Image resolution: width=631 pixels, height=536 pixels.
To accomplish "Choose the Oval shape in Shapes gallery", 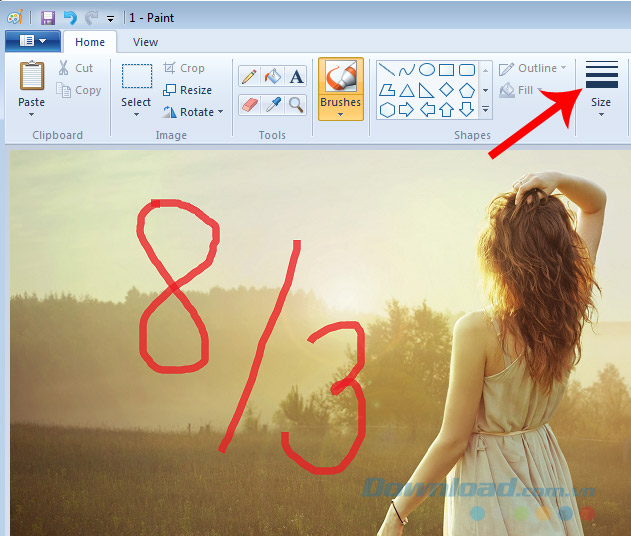I will point(427,69).
